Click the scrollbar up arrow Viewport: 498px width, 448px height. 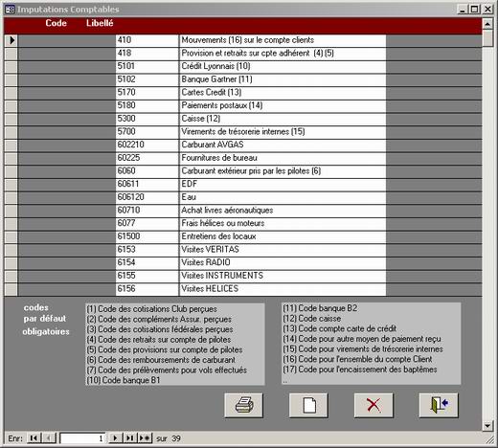[x=487, y=24]
